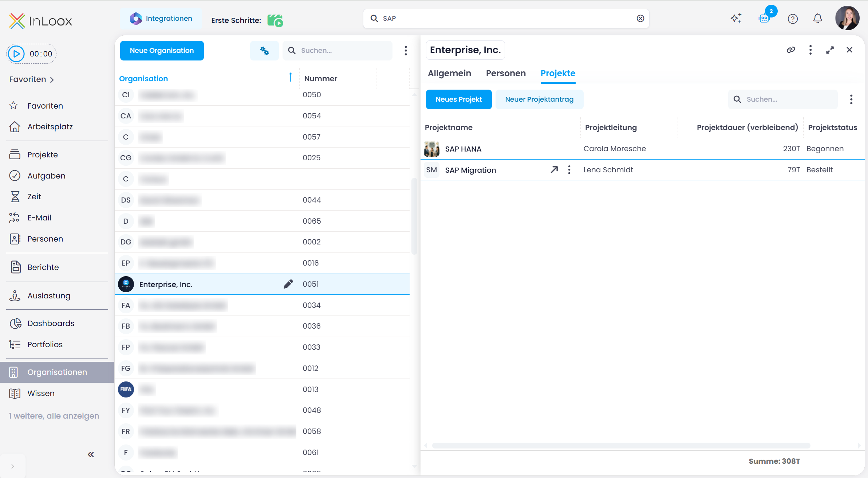Click the organisation list vertical scrollbar
868x478 pixels.
414,216
